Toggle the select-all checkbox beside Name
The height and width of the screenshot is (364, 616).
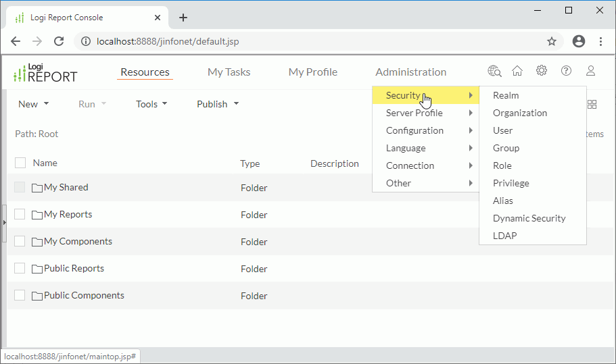(x=20, y=163)
